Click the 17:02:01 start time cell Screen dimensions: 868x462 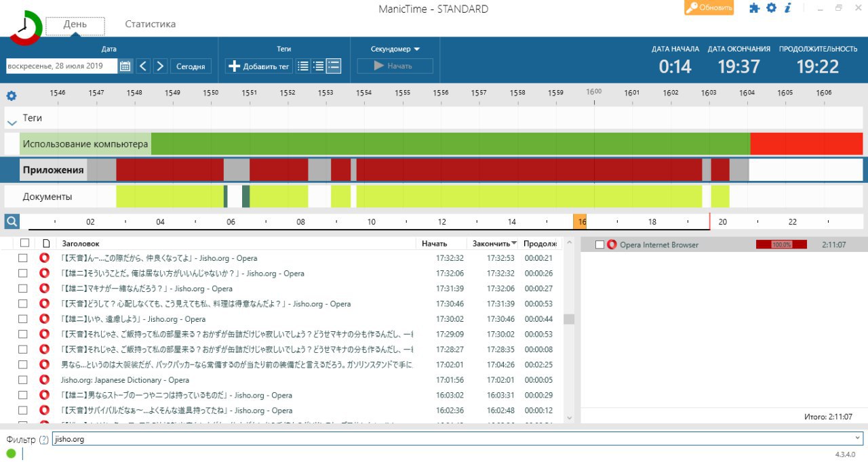450,364
